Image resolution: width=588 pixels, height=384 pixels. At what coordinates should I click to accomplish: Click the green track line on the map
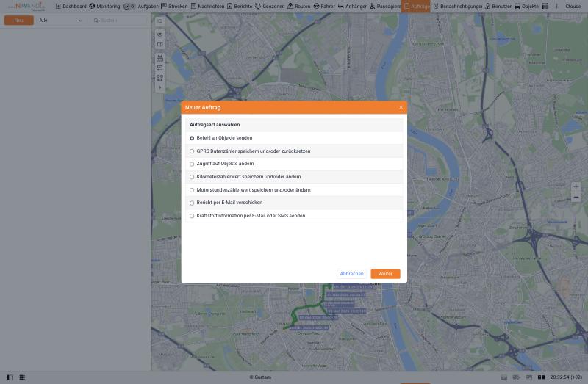pos(306,308)
